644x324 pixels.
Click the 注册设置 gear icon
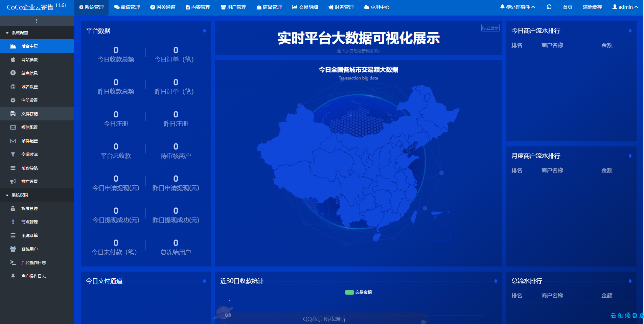(x=13, y=100)
